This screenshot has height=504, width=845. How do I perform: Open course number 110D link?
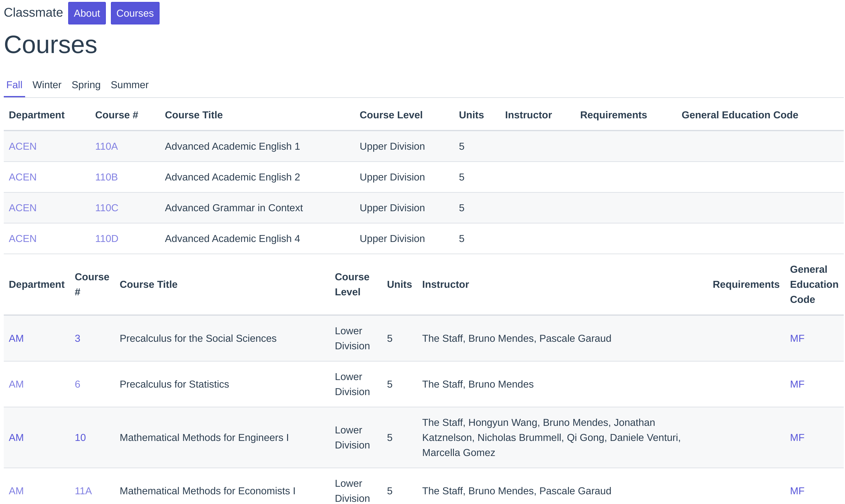(x=107, y=239)
